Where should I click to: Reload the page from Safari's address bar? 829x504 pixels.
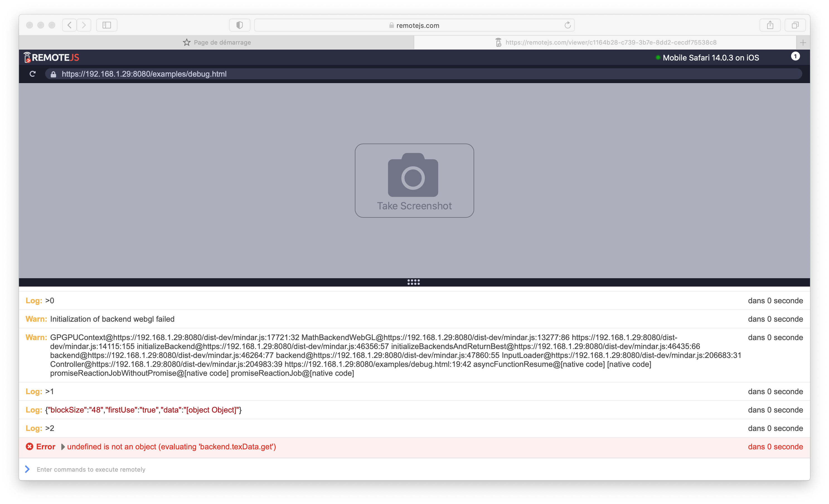[568, 25]
